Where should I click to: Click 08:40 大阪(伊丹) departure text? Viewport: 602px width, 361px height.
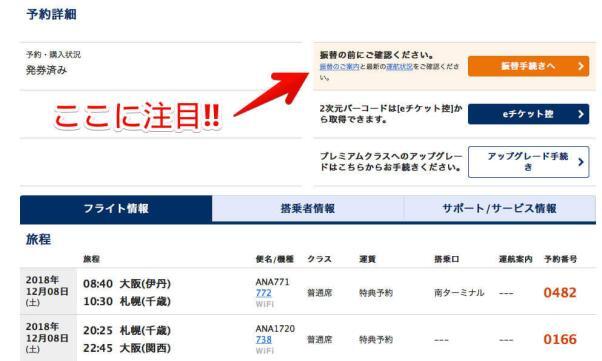pyautogui.click(x=127, y=284)
